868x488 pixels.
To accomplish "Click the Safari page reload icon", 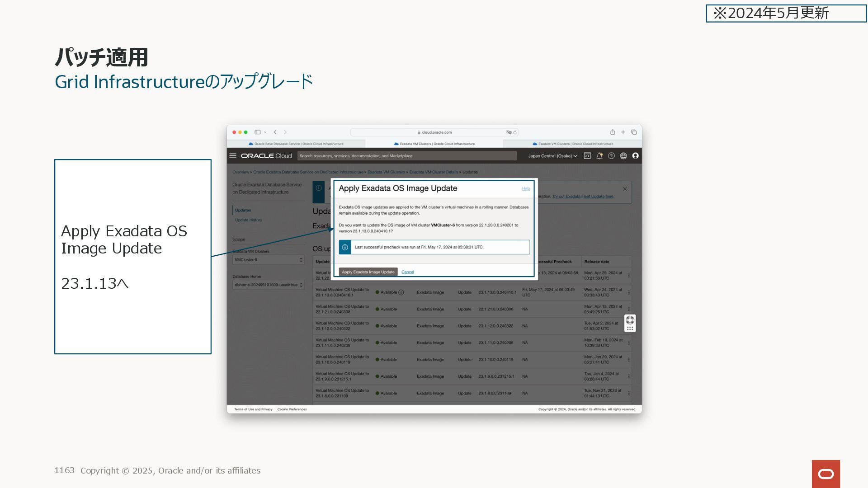I will click(x=515, y=132).
